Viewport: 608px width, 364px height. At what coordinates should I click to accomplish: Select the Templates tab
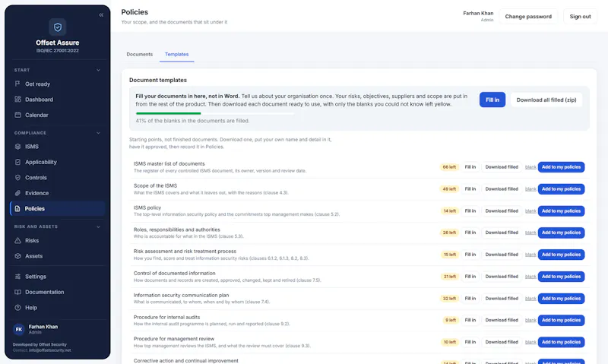click(x=177, y=54)
